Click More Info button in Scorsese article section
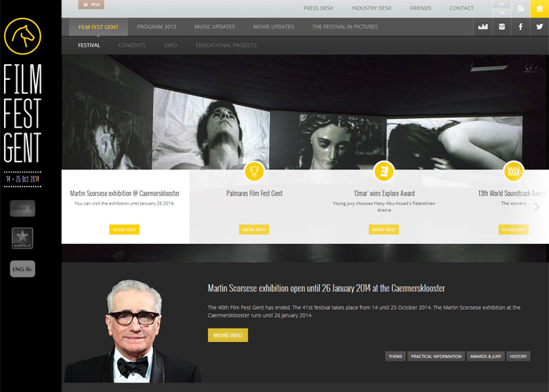The width and height of the screenshot is (549, 392). [228, 336]
